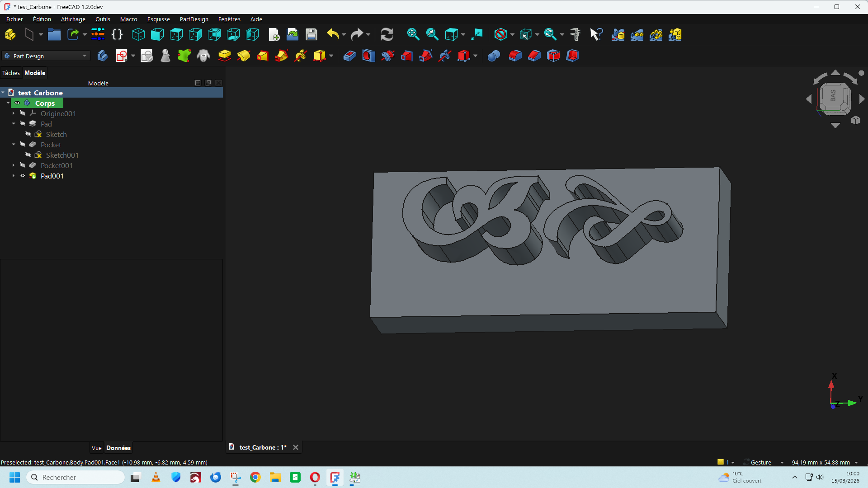Open the Gesture navigation style dropdown
Viewport: 868px width, 488px height.
764,462
